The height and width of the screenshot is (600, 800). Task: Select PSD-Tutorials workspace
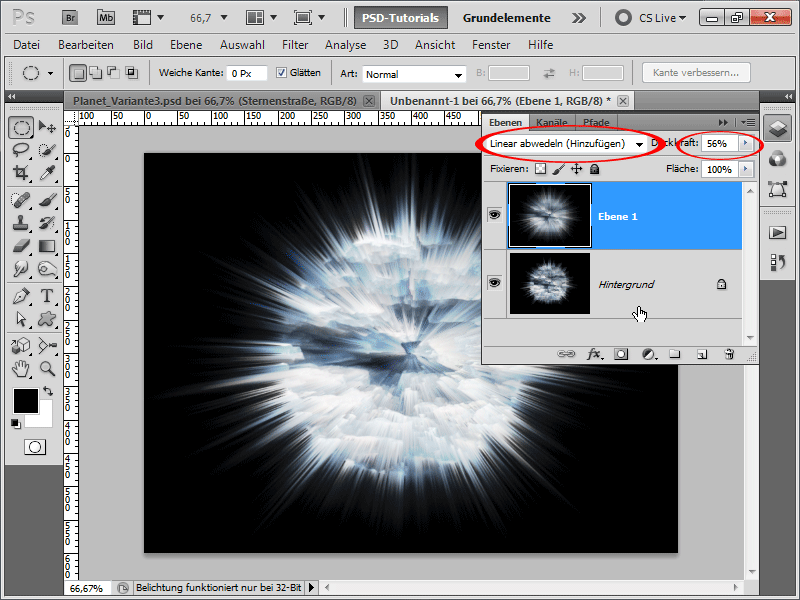401,18
